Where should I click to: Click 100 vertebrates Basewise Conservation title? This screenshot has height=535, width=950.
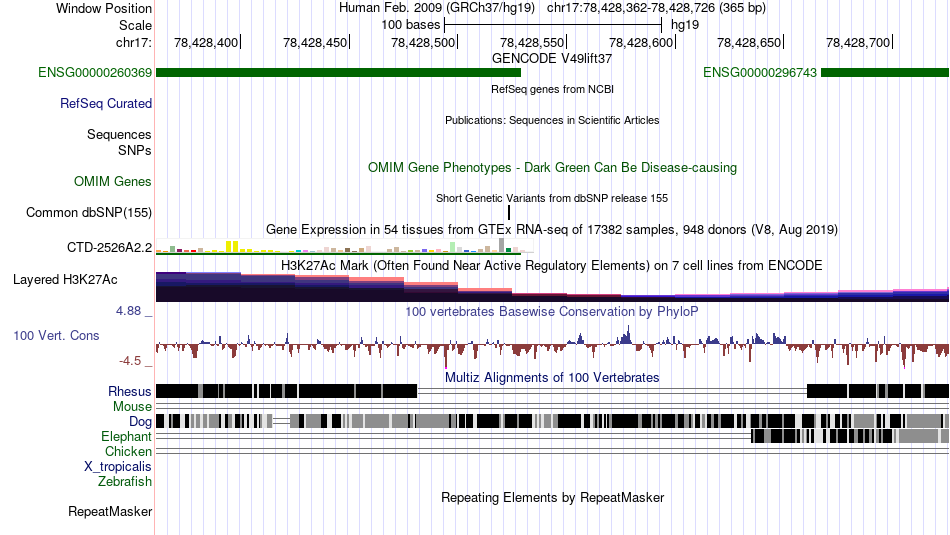point(552,311)
